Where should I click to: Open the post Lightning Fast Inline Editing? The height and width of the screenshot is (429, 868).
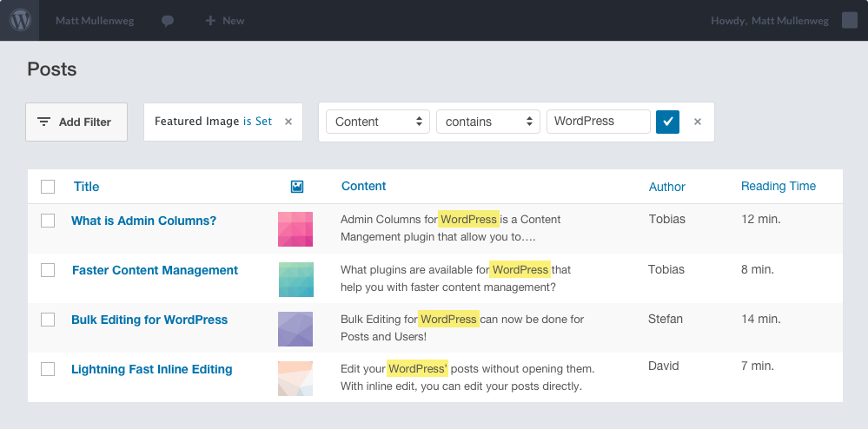pos(152,369)
